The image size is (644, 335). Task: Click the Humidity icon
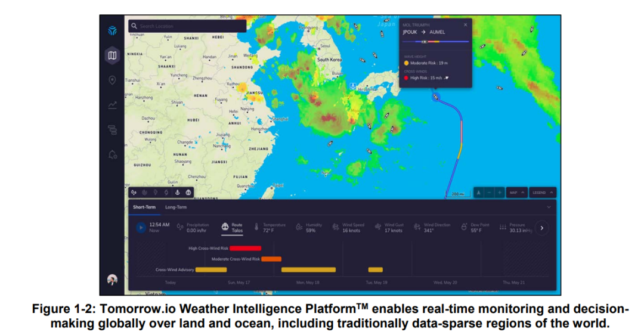299,227
